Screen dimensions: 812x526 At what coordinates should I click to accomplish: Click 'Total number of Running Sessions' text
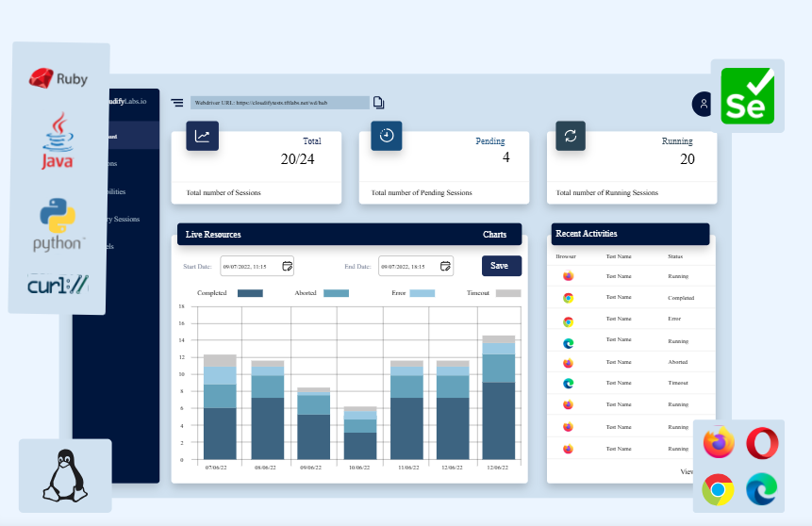click(607, 192)
